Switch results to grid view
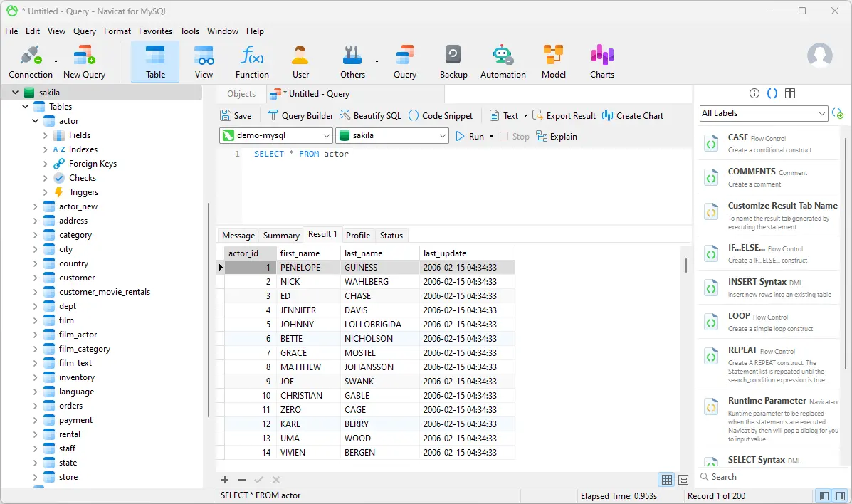This screenshot has height=504, width=852. click(667, 480)
